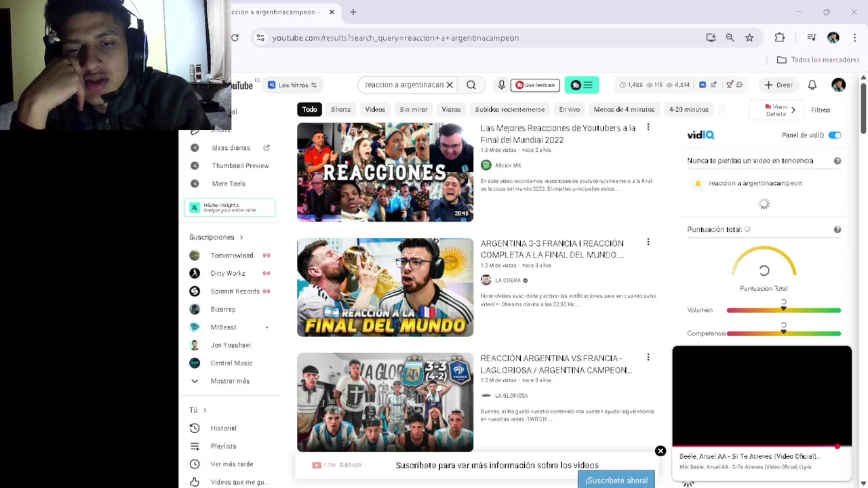Open the options menu for ARGENTINA 3-3 FRANCIA video
The width and height of the screenshot is (868, 488).
point(648,243)
